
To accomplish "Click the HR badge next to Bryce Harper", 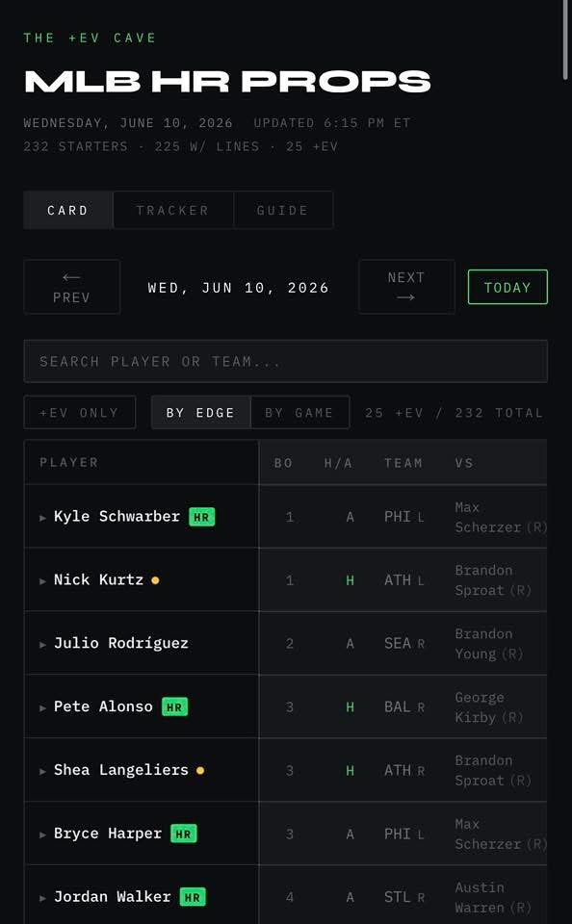I will click(x=183, y=834).
